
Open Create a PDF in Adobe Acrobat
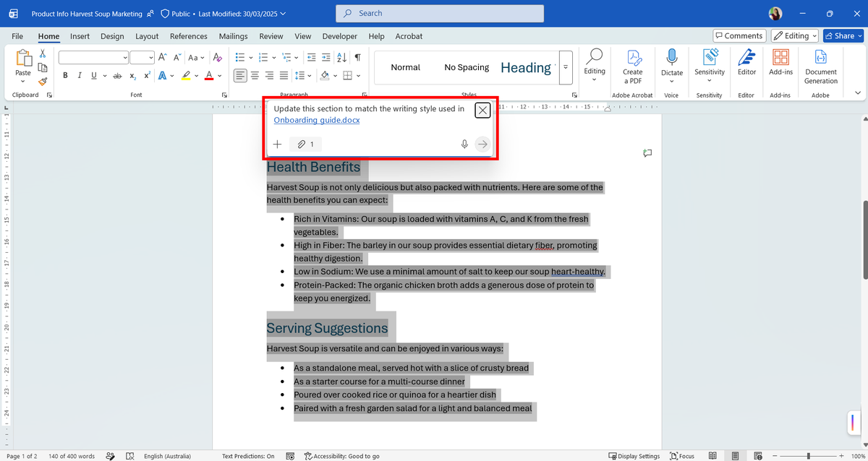632,66
